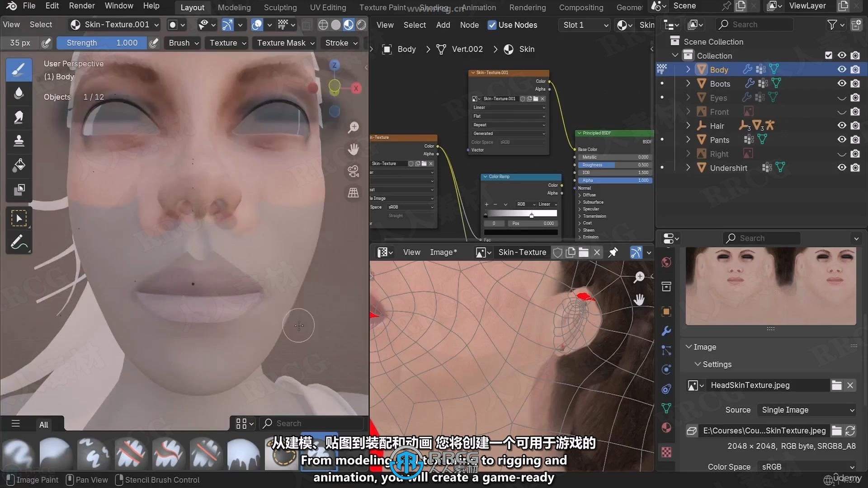Open the Texture Mask dropdown
The width and height of the screenshot is (868, 488).
click(285, 43)
